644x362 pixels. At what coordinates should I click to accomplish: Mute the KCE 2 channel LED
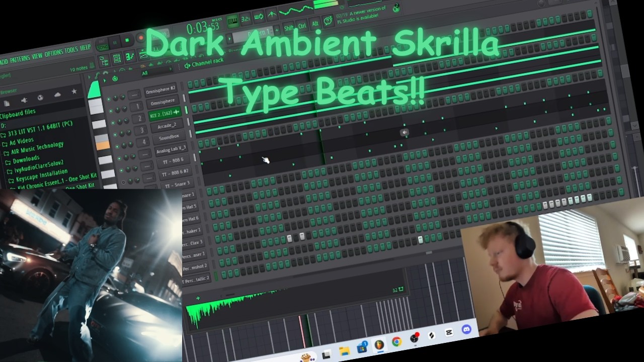pyautogui.click(x=113, y=123)
